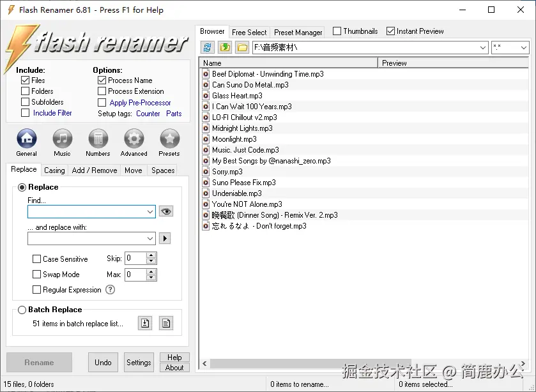
Task: Increase the Skip value with up arrow
Action: click(x=151, y=255)
